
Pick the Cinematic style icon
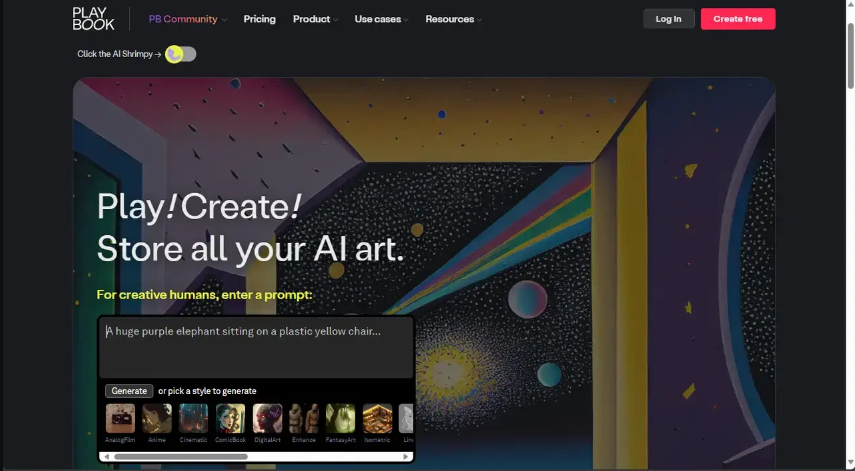pos(194,418)
